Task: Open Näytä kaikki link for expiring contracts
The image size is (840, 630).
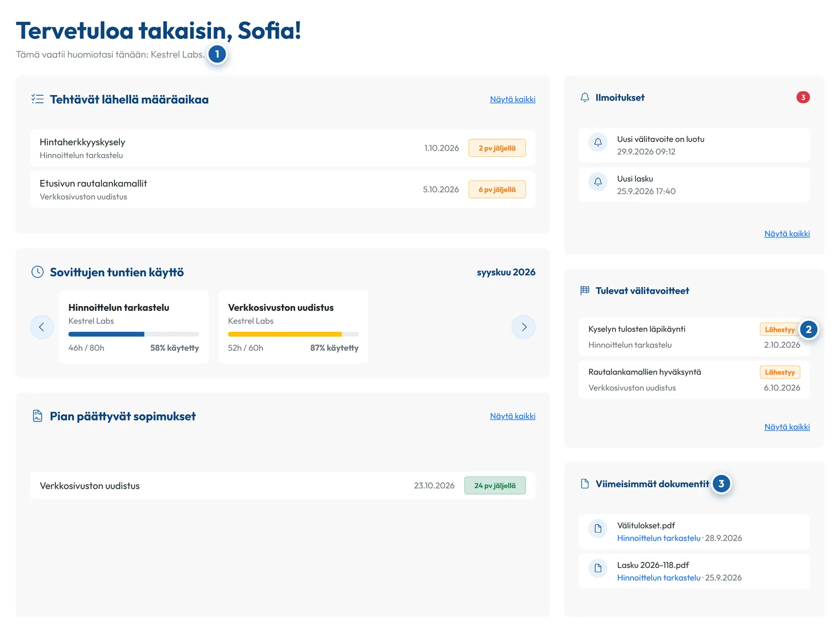Action: tap(512, 416)
